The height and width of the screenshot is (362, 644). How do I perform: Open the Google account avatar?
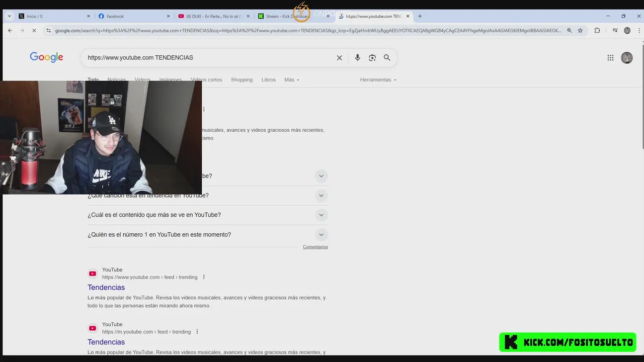[x=627, y=58]
